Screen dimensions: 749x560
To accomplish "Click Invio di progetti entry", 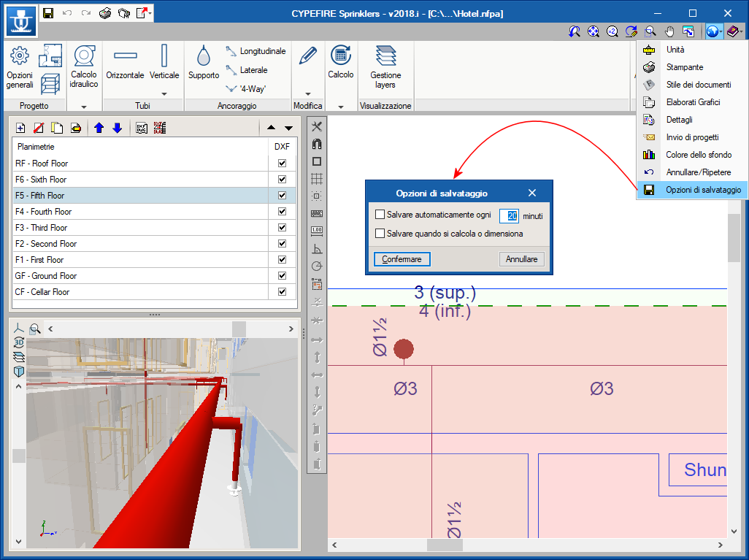I will pos(691,137).
